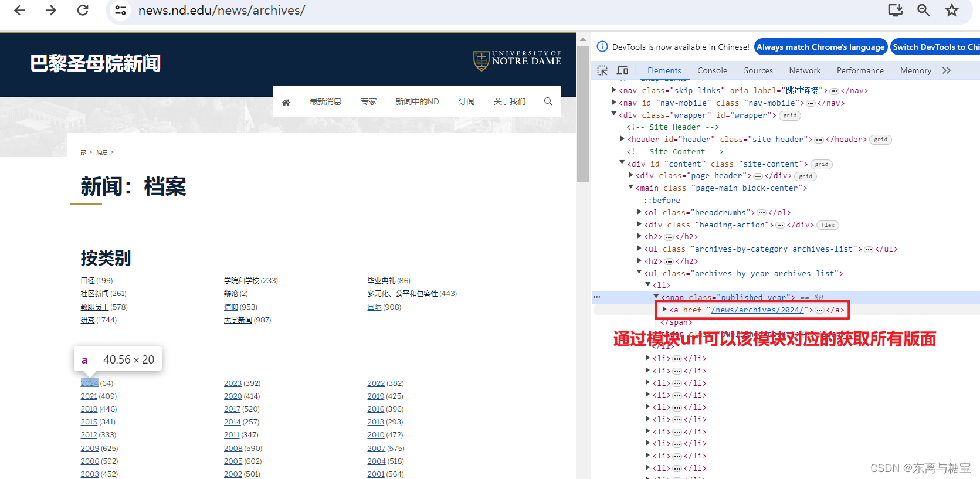Open the 2023 archive link

click(x=233, y=383)
